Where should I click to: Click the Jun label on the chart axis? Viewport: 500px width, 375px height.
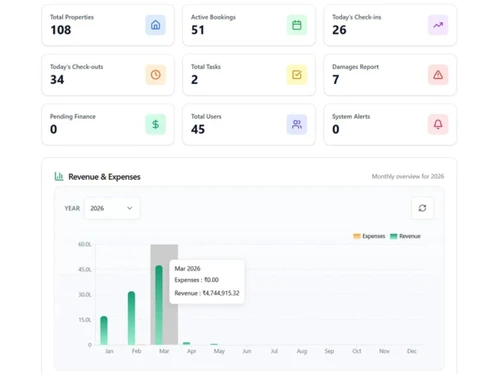coord(247,351)
